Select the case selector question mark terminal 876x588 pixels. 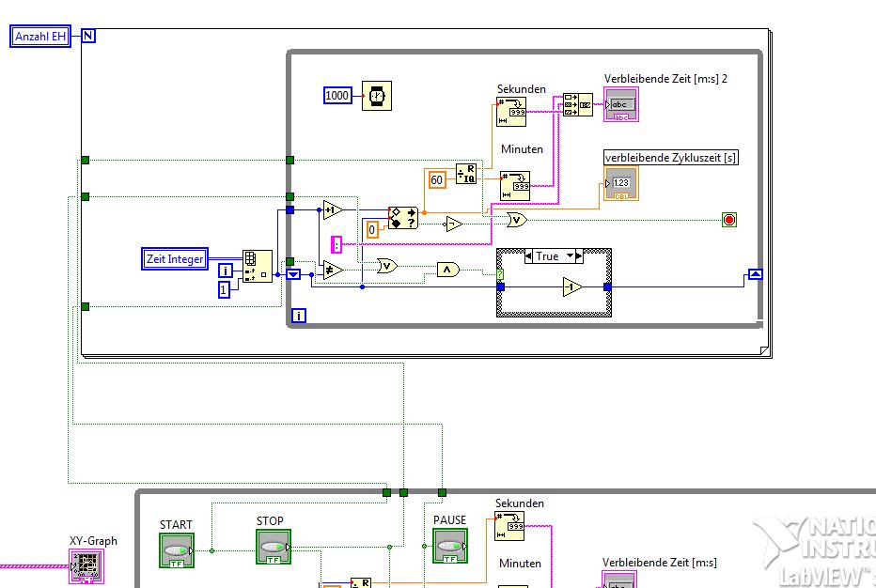(500, 274)
